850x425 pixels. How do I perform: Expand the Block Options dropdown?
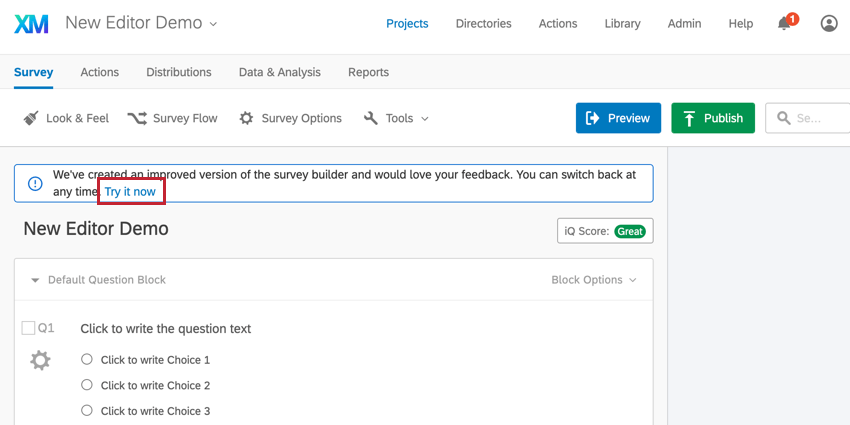click(594, 280)
